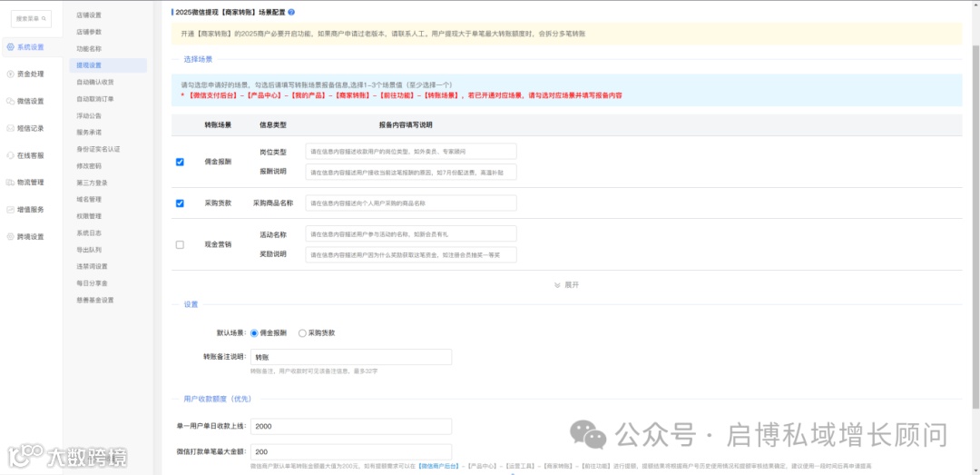Go to 功能名称 submenu
Screen dimensions: 980x475
pos(89,48)
